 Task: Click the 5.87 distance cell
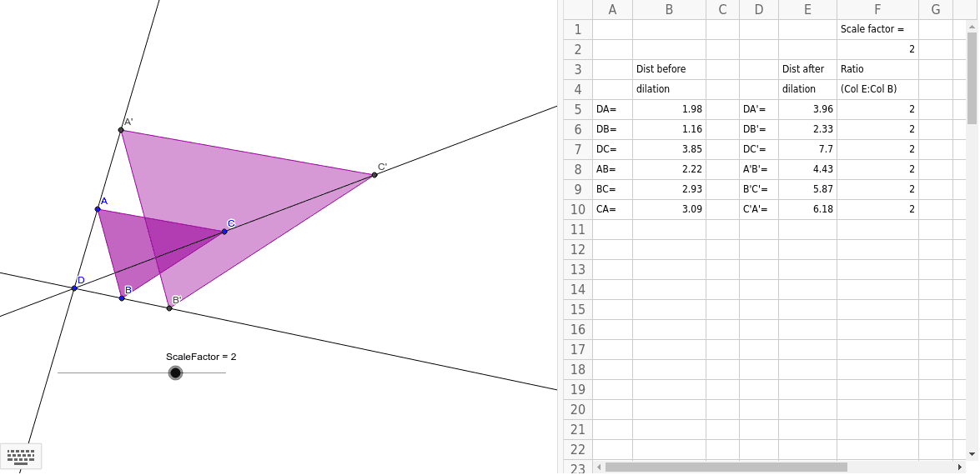pos(807,189)
